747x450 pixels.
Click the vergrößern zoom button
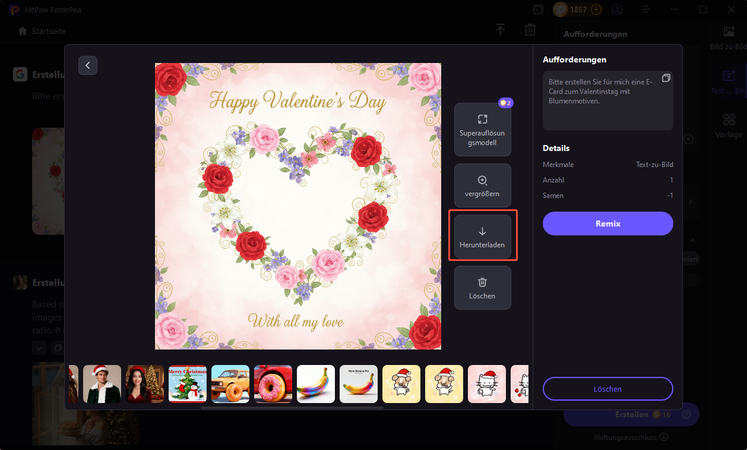tap(482, 187)
